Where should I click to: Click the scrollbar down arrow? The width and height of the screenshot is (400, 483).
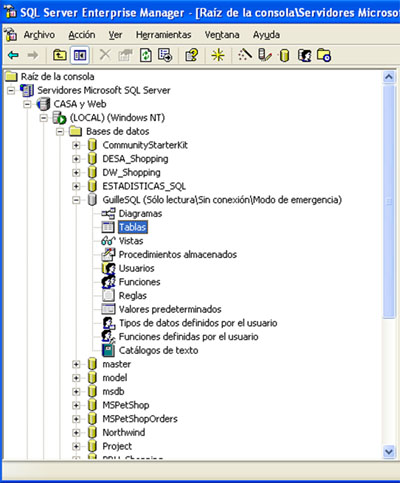389,452
